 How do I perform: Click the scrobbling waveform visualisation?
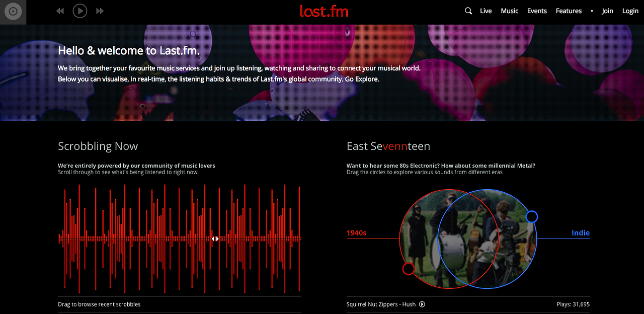tap(180, 239)
